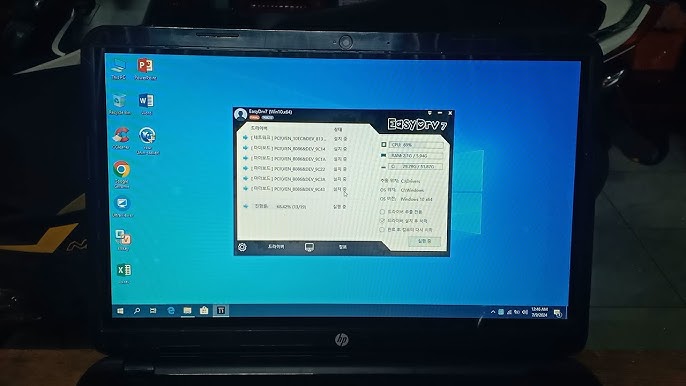Open This PC desktop icon
This screenshot has width=686, height=386.
tap(119, 69)
